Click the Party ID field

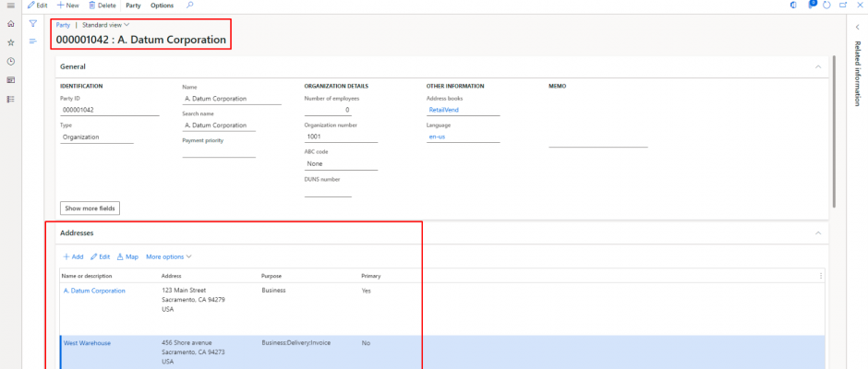click(x=110, y=110)
